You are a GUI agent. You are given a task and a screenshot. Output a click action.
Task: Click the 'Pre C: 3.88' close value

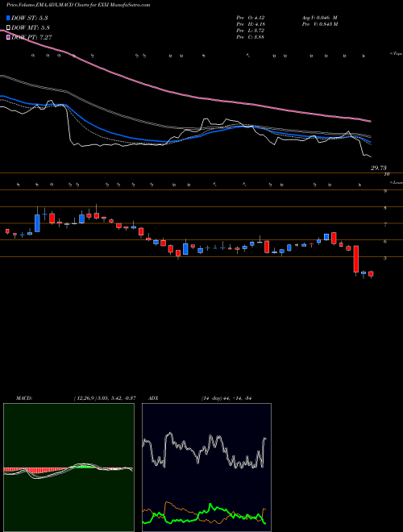(251, 37)
